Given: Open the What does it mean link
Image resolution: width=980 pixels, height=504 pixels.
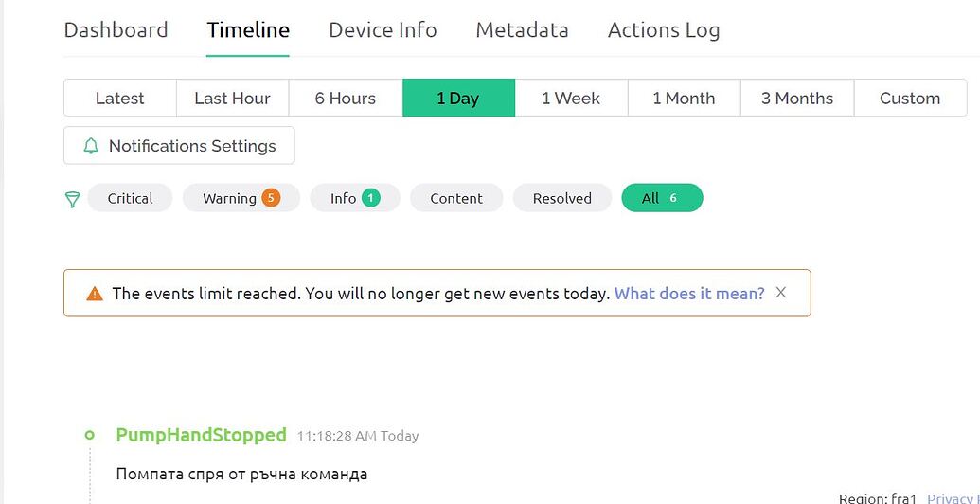Looking at the screenshot, I should point(689,294).
